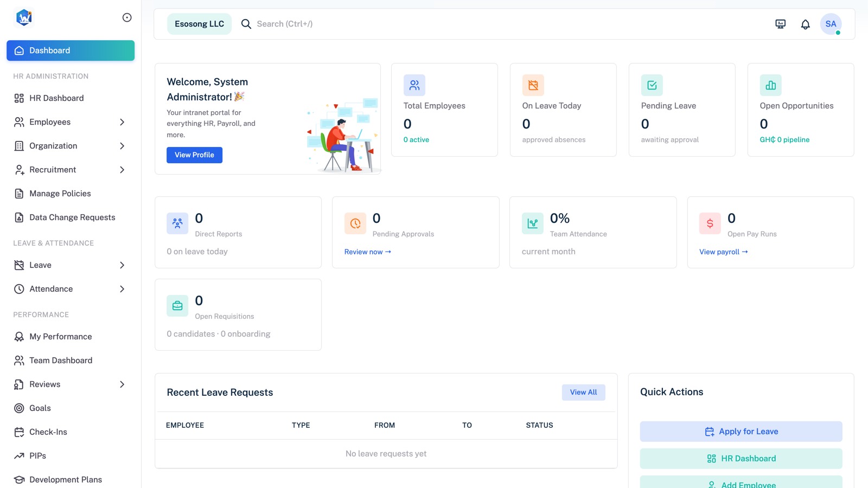Click View All leave requests button
The height and width of the screenshot is (488, 868).
pyautogui.click(x=583, y=393)
